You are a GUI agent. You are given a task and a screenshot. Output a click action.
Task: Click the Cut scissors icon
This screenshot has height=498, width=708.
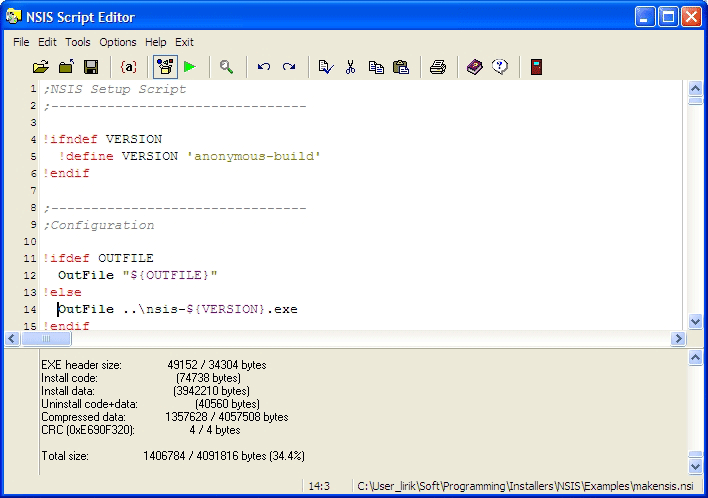(x=351, y=67)
